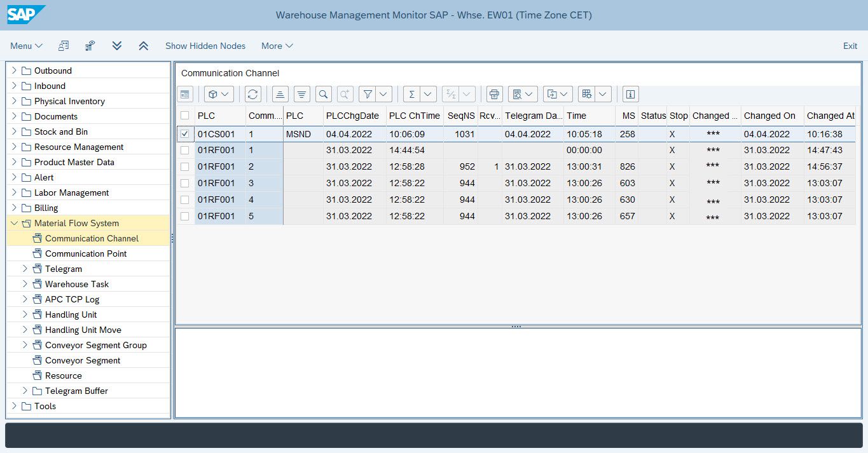Sort table in ascending order
868x453 pixels.
[280, 94]
